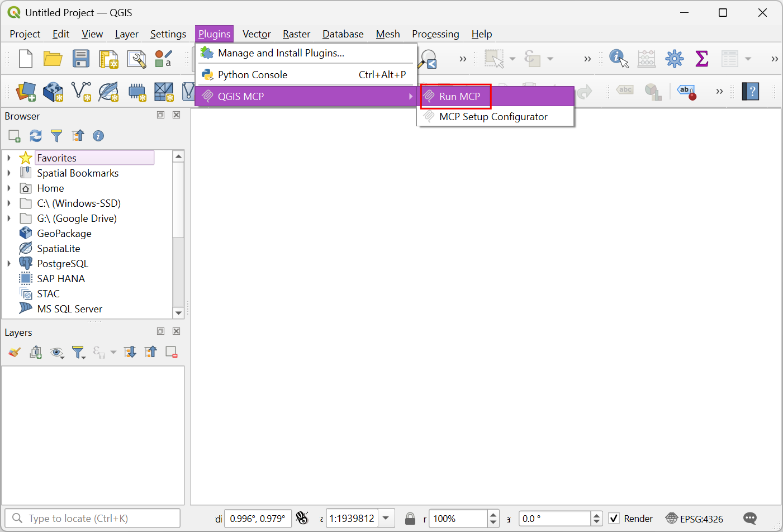The width and height of the screenshot is (783, 532).
Task: Open the Raster menu
Action: click(296, 34)
